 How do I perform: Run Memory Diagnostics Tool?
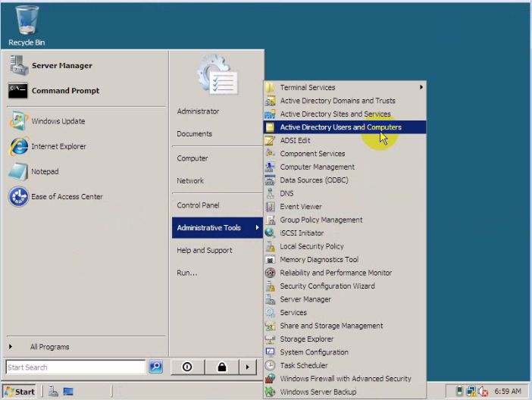click(345, 260)
